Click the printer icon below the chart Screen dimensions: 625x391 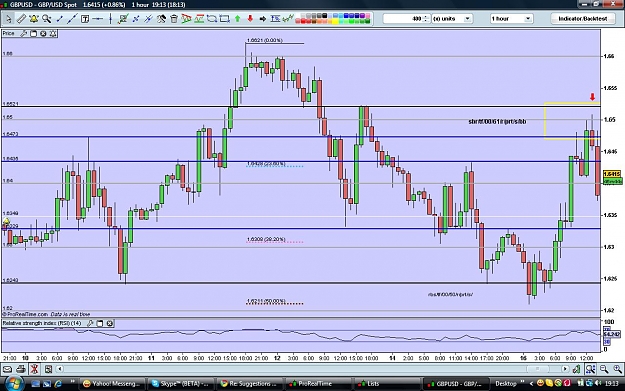pyautogui.click(x=21, y=369)
